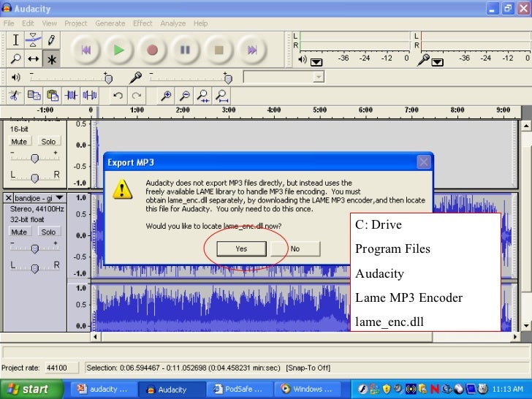The height and width of the screenshot is (399, 532).
Task: Select the Envelope tool
Action: [x=34, y=40]
